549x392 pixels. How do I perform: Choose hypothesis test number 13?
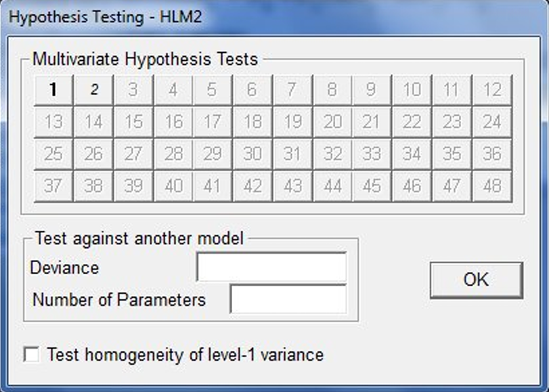coord(53,122)
